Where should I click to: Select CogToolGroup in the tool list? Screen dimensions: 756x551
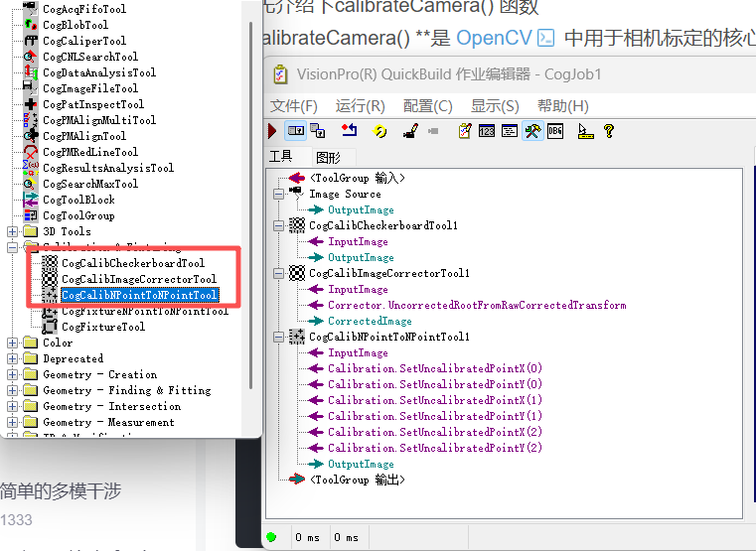tap(78, 215)
